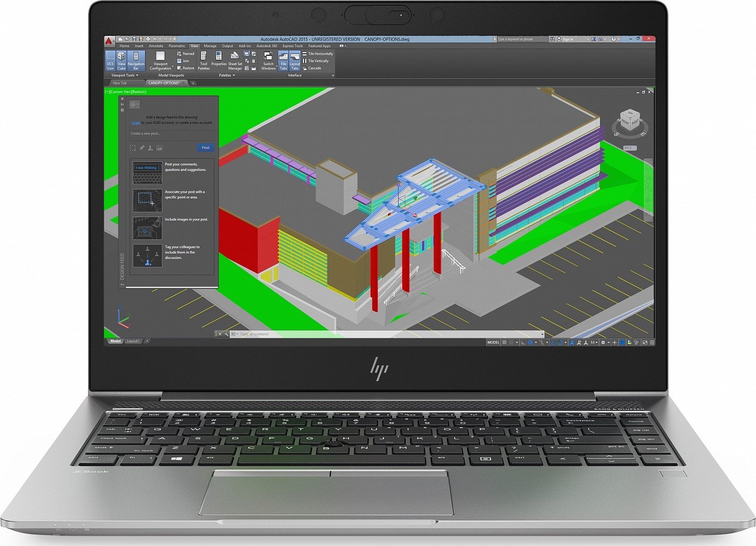Toggle the UCS Icon button
The image size is (756, 546).
click(x=110, y=61)
